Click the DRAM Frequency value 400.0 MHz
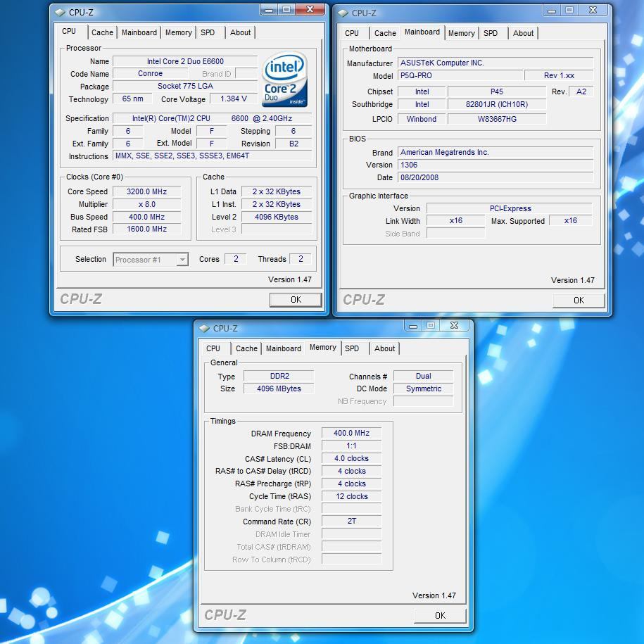Viewport: 644px width, 644px height. click(x=352, y=434)
